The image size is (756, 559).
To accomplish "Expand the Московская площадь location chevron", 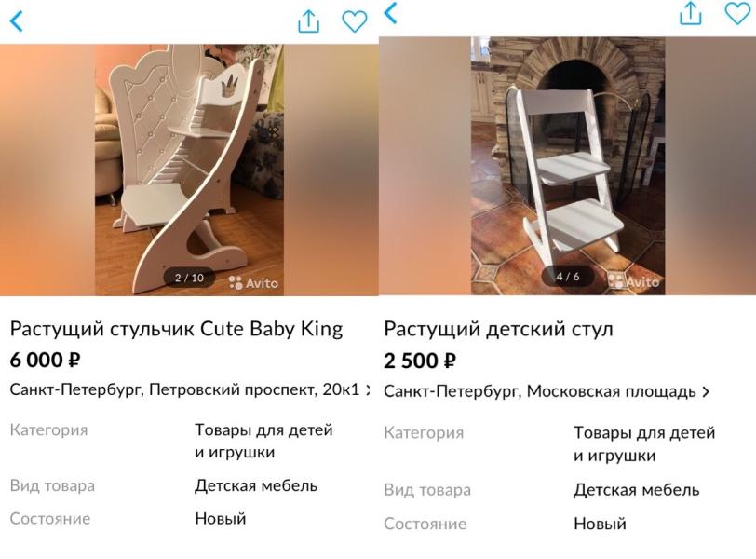I will [x=706, y=391].
